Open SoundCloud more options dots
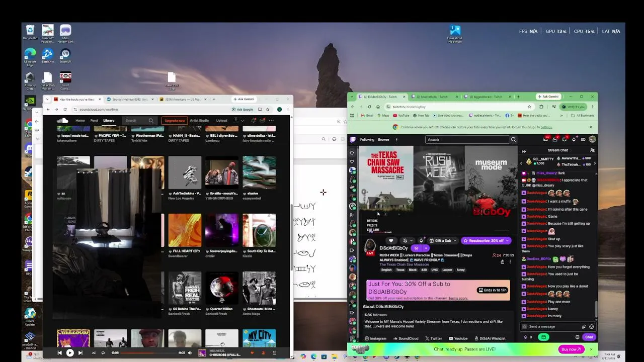 tap(271, 121)
